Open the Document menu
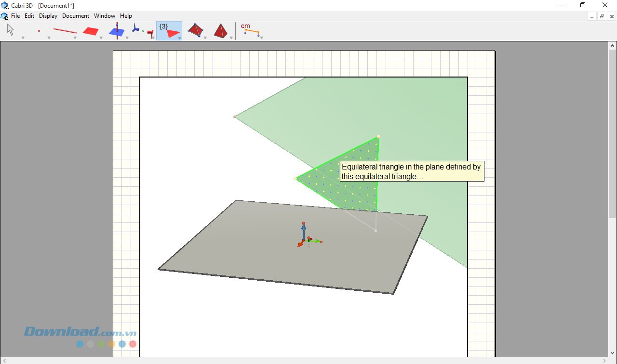This screenshot has height=364, width=617. pos(76,15)
